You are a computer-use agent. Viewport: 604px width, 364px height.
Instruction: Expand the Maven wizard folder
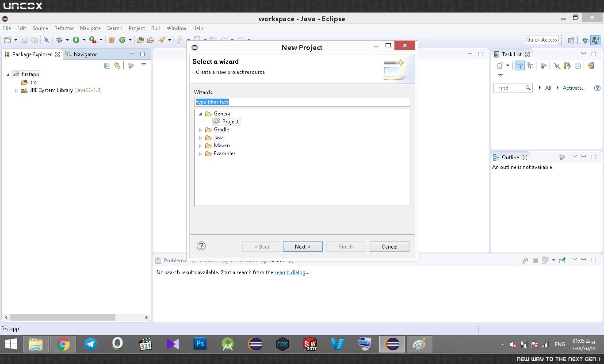[200, 146]
